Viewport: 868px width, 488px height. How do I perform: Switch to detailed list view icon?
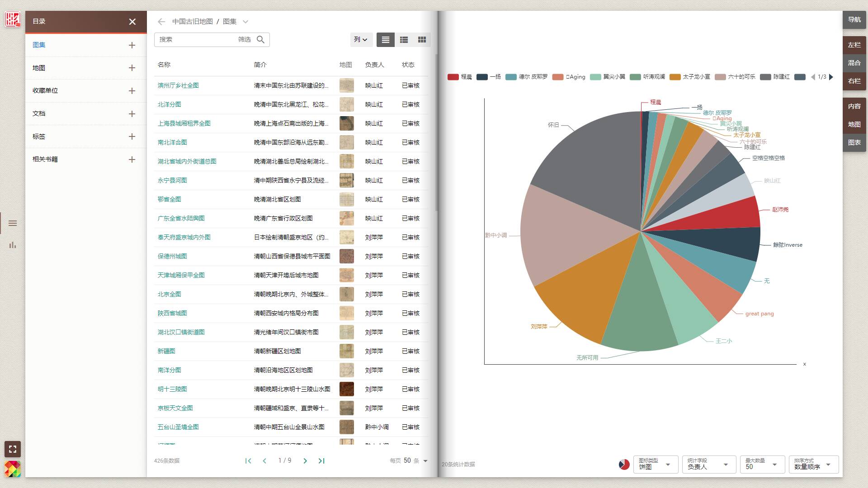tap(404, 40)
